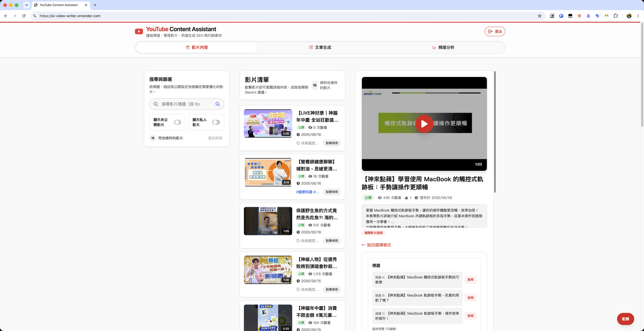Click browser back arrow
This screenshot has height=331, width=644.
(6, 16)
